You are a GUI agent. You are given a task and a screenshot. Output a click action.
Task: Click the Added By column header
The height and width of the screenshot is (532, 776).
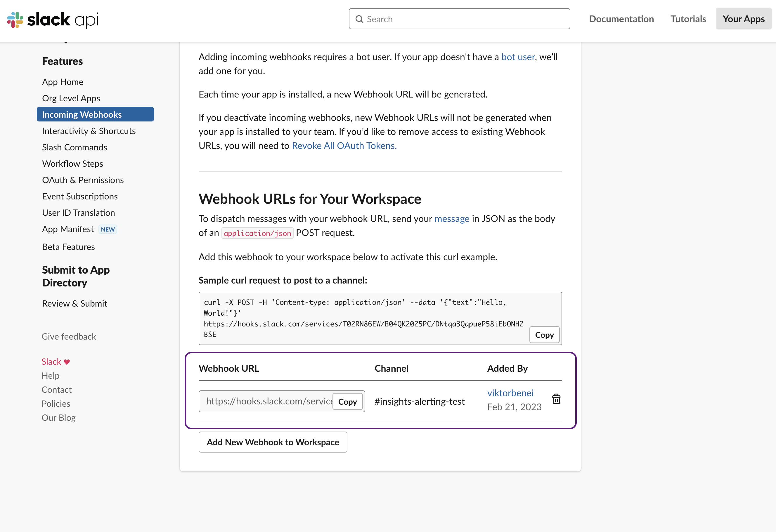507,368
